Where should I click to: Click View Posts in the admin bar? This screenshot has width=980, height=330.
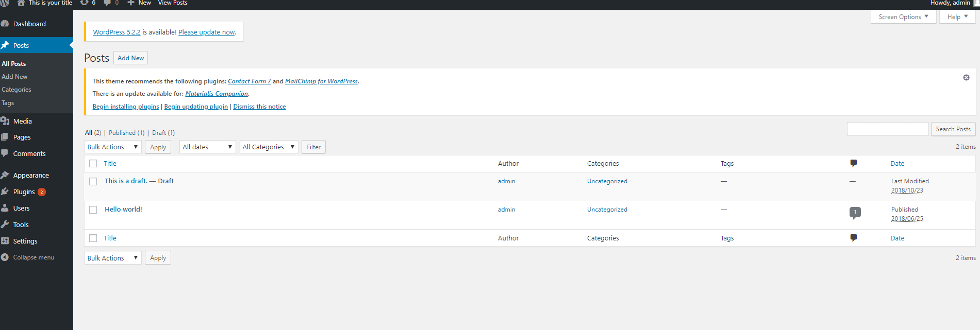point(173,3)
